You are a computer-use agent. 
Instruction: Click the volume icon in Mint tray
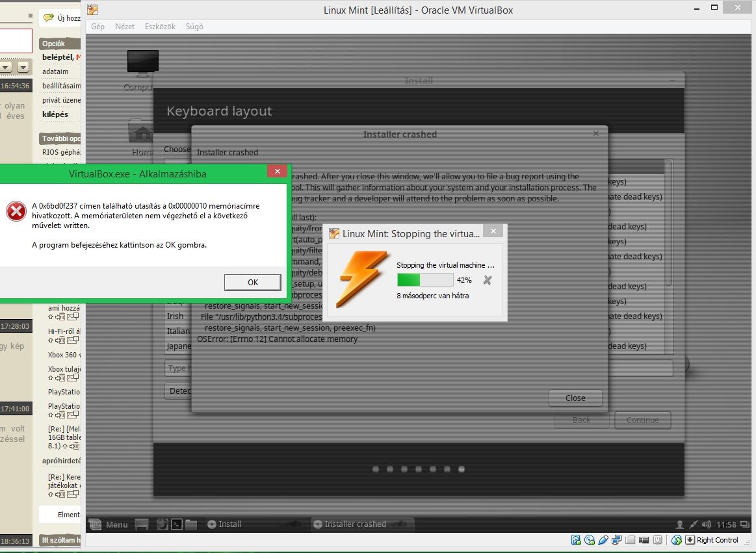[707, 524]
